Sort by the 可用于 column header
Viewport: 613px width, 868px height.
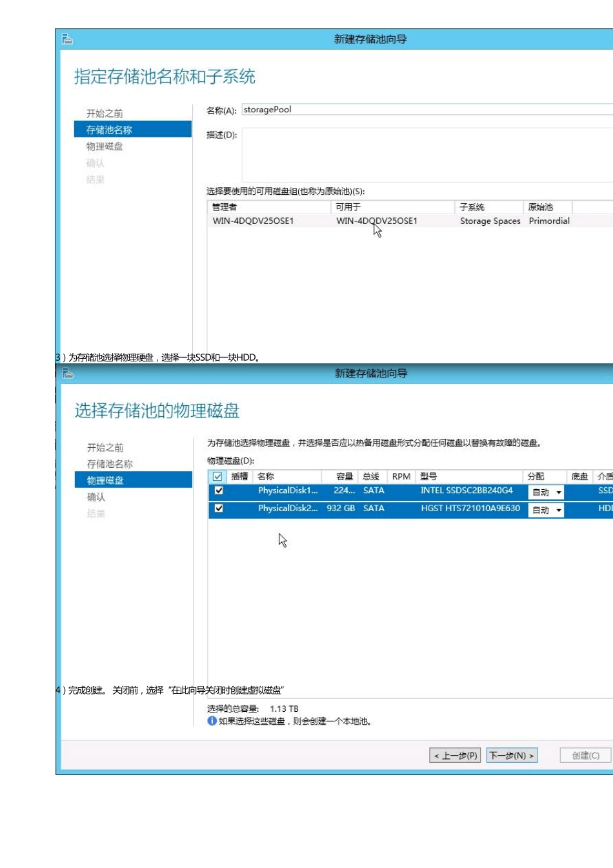click(392, 207)
